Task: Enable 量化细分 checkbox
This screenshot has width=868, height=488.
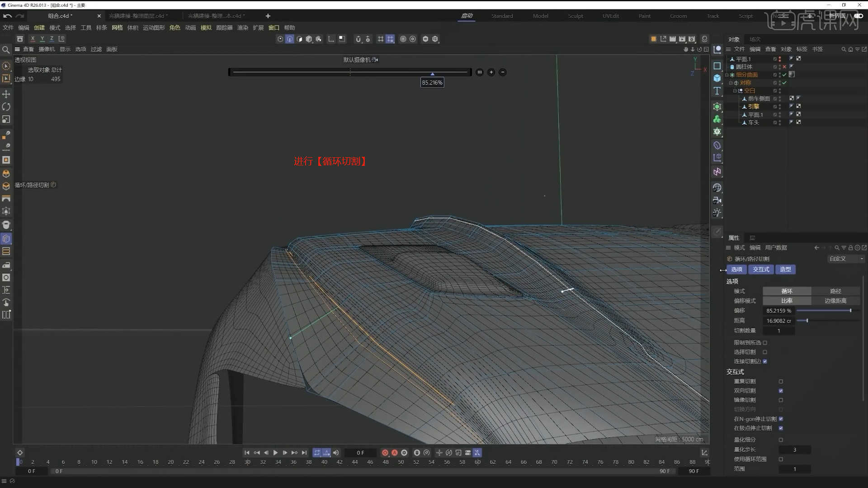Action: click(x=781, y=440)
